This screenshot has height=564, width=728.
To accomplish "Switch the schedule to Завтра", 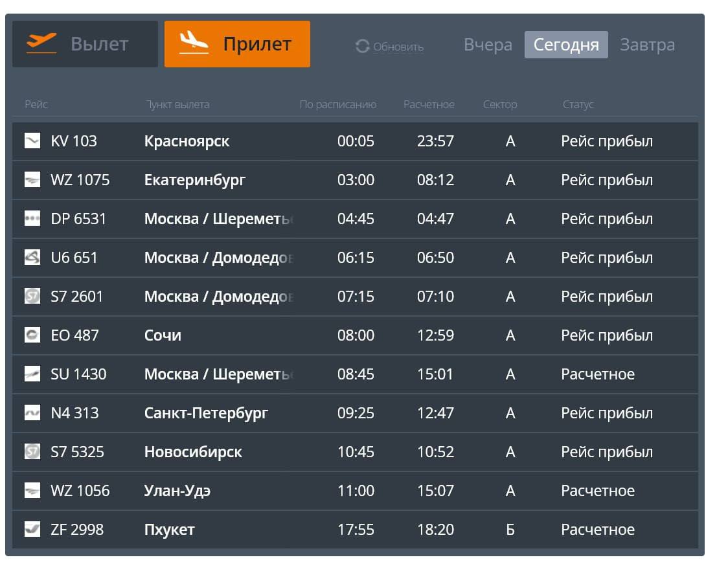I will (x=647, y=45).
